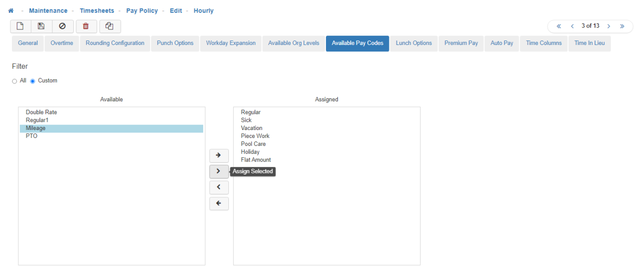Cancel edits with the cancel icon
The image size is (644, 268).
62,27
